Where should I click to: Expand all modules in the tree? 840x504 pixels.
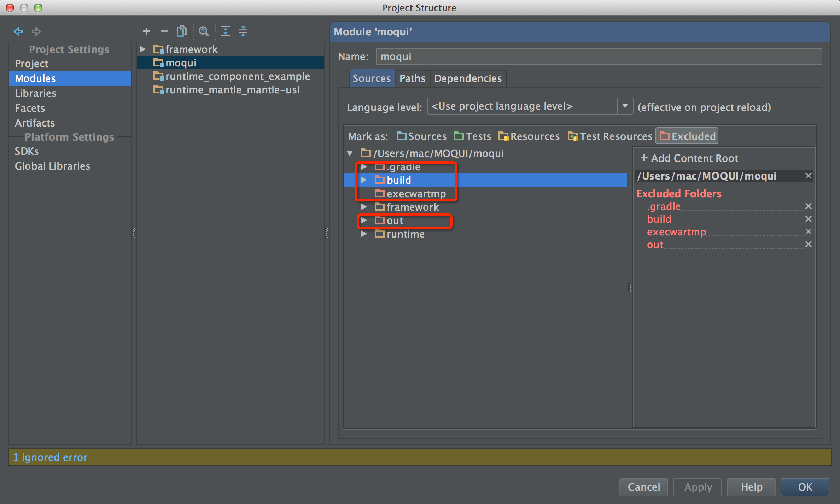(226, 31)
